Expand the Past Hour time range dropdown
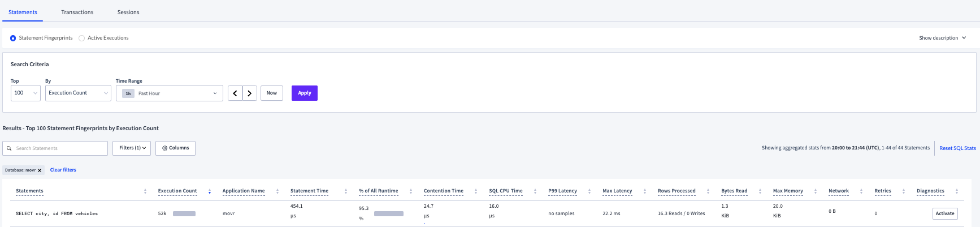This screenshot has width=980, height=227. (170, 93)
